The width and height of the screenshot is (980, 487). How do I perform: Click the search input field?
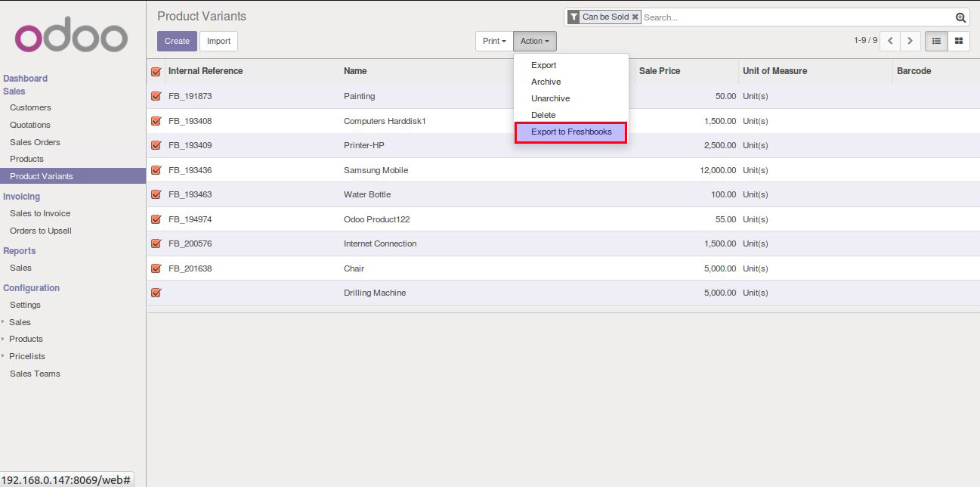797,17
